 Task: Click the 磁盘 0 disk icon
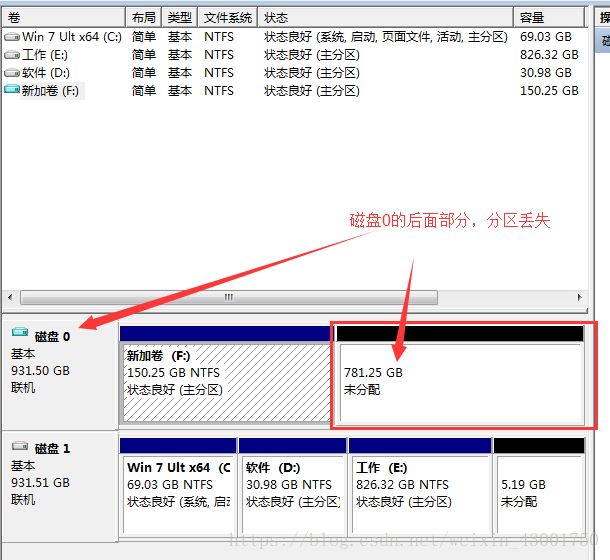pyautogui.click(x=20, y=332)
